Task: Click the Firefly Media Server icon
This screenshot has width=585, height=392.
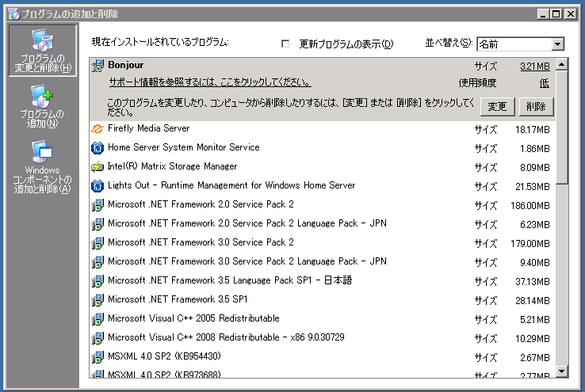Action: pyautogui.click(x=97, y=129)
